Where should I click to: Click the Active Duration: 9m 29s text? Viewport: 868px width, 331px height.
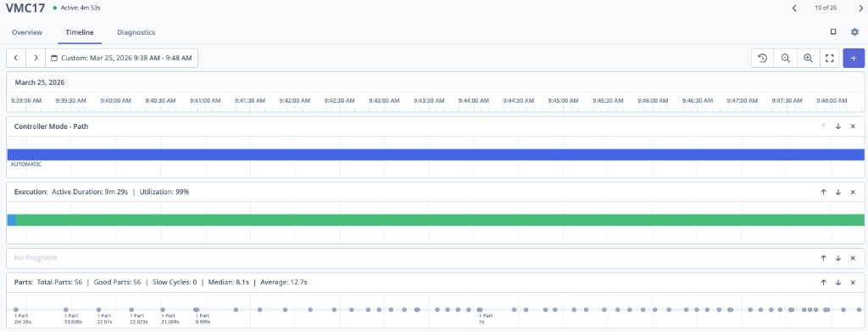pyautogui.click(x=90, y=192)
